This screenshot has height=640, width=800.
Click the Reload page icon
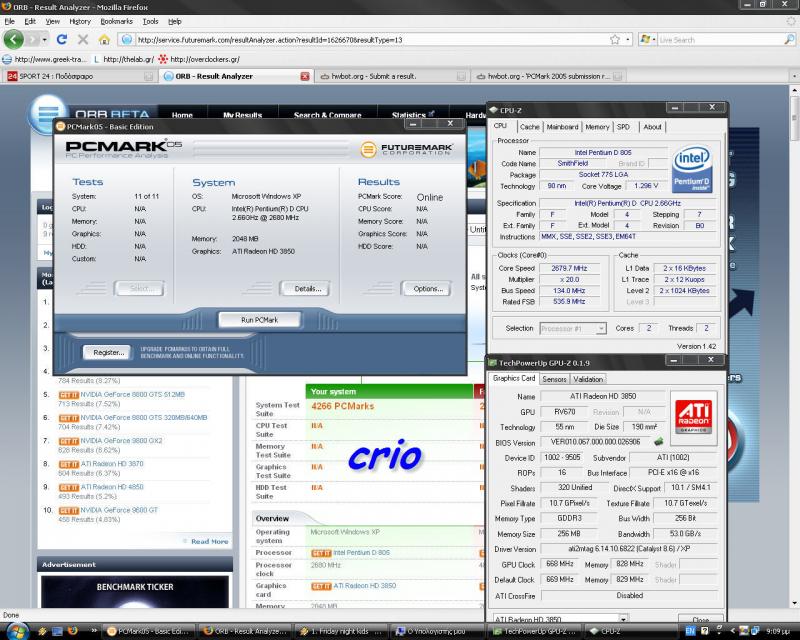pos(62,39)
